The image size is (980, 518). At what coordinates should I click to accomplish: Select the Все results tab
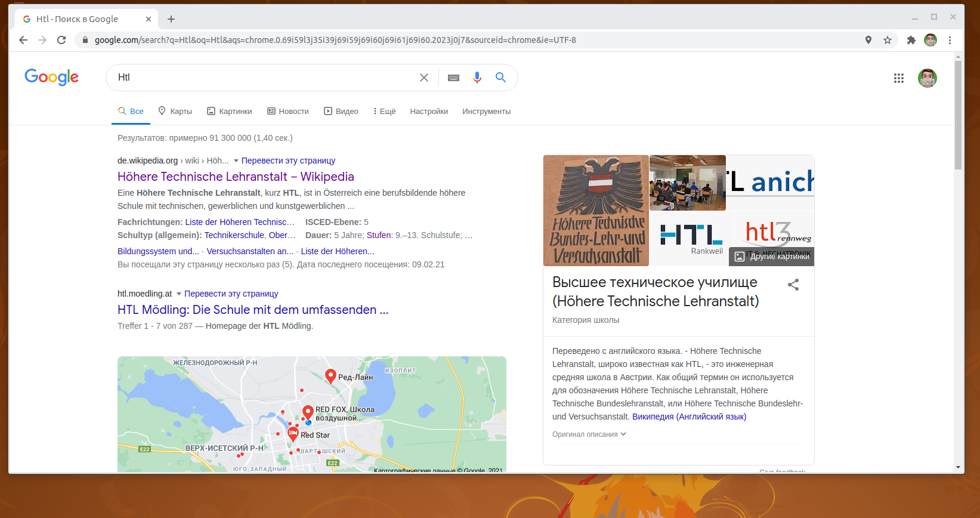pos(131,112)
